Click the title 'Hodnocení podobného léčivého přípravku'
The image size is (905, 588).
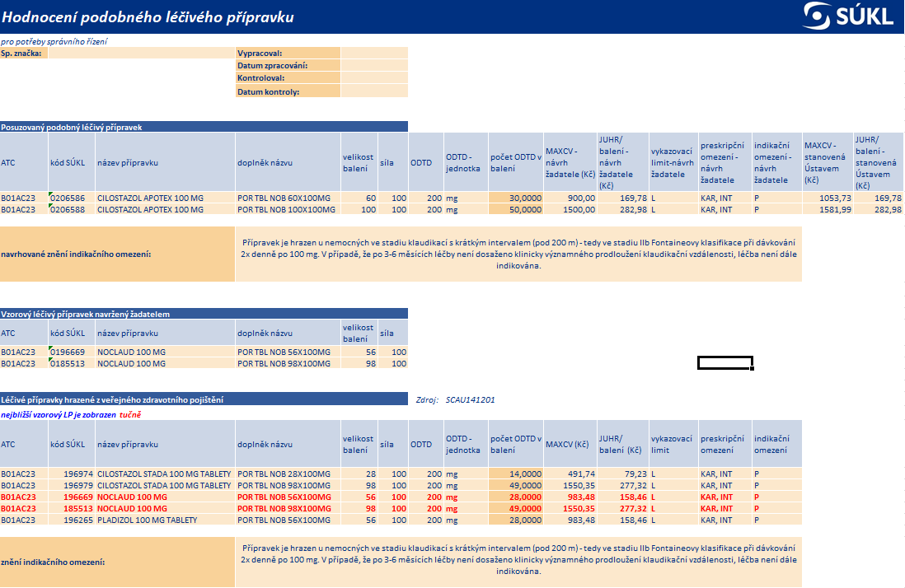click(148, 16)
